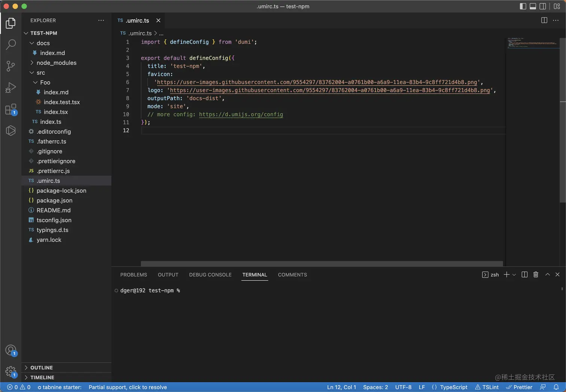Open package.json in the explorer
This screenshot has width=566, height=392.
[x=67, y=200]
